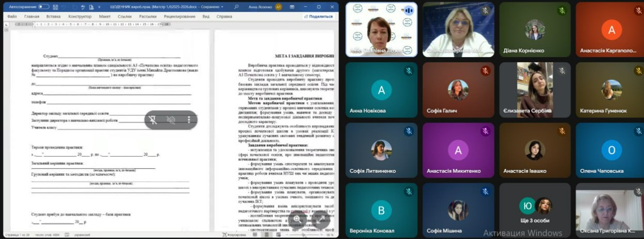The width and height of the screenshot is (644, 239).
Task: Unpin the shared presentation with the pin icon
Action: point(153,119)
